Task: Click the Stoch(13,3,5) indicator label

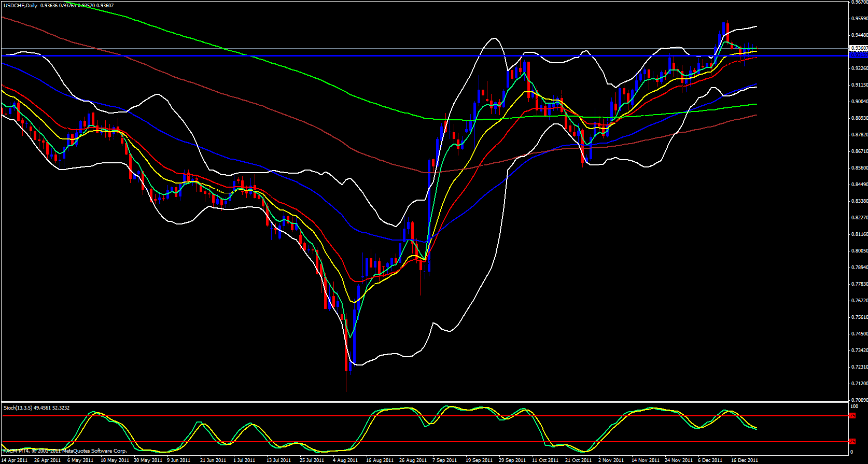Action: click(18, 408)
